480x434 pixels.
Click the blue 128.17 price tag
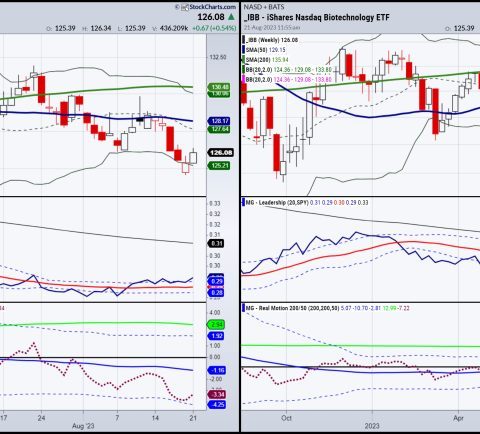click(219, 121)
